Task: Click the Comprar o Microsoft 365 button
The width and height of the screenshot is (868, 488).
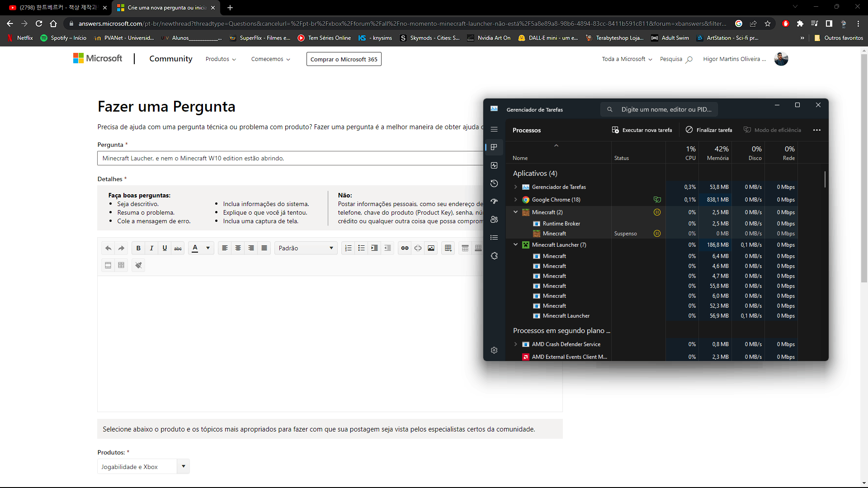Action: coord(344,59)
